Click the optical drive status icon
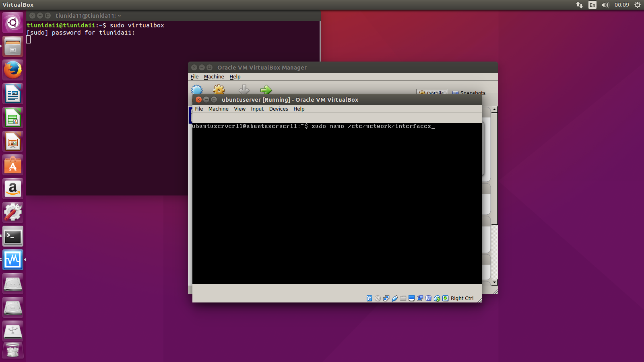644x362 pixels. coord(378,298)
